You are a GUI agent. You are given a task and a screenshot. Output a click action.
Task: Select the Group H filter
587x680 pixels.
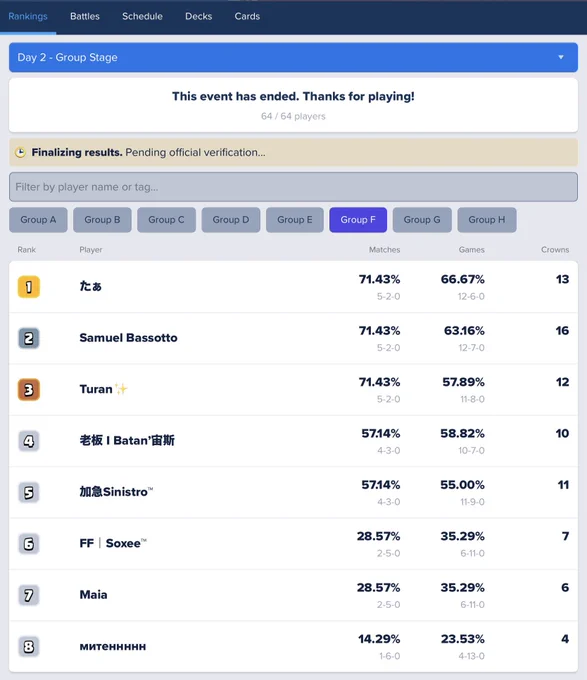tap(487, 220)
